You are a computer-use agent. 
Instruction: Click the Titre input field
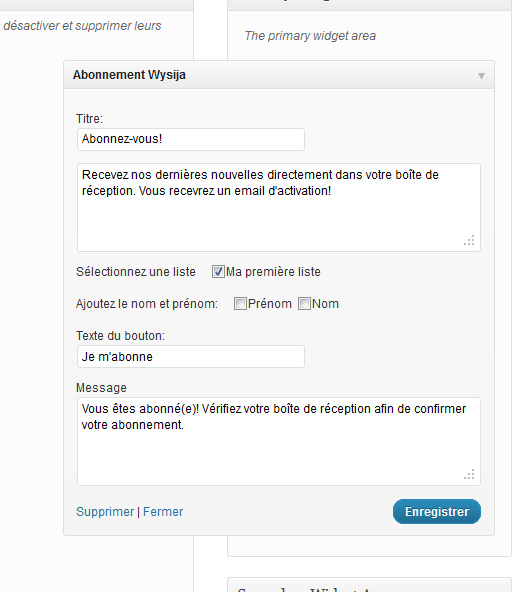(191, 139)
